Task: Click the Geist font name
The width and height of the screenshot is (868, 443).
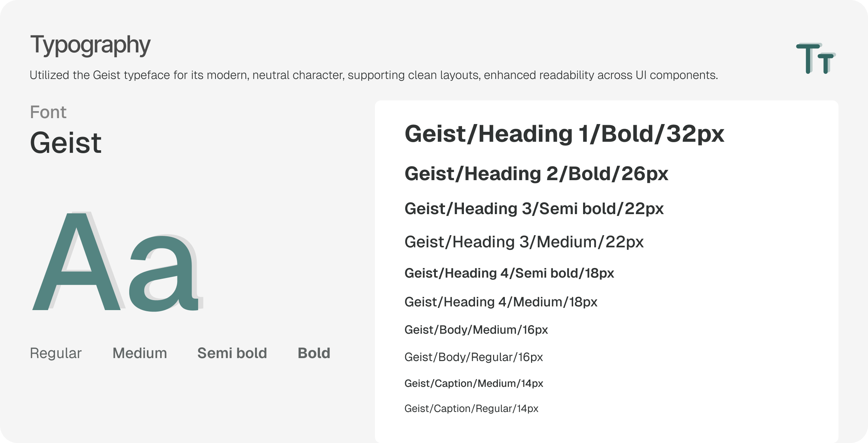Action: point(66,142)
